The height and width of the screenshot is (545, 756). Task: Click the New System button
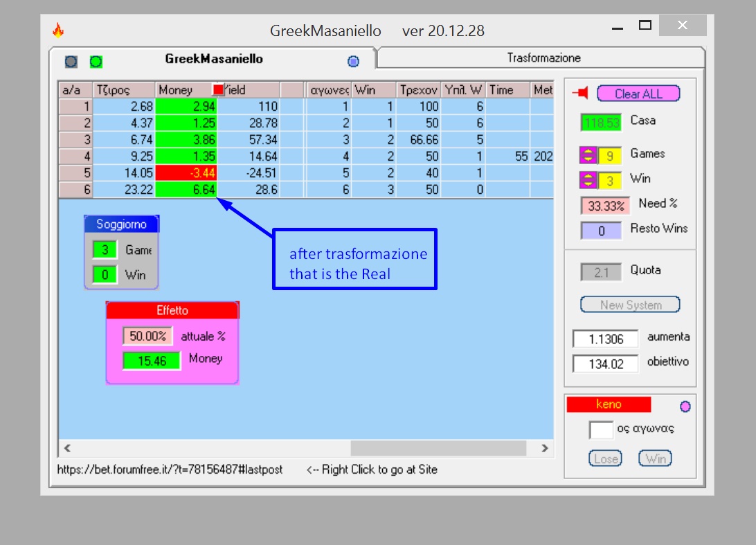[x=630, y=305]
